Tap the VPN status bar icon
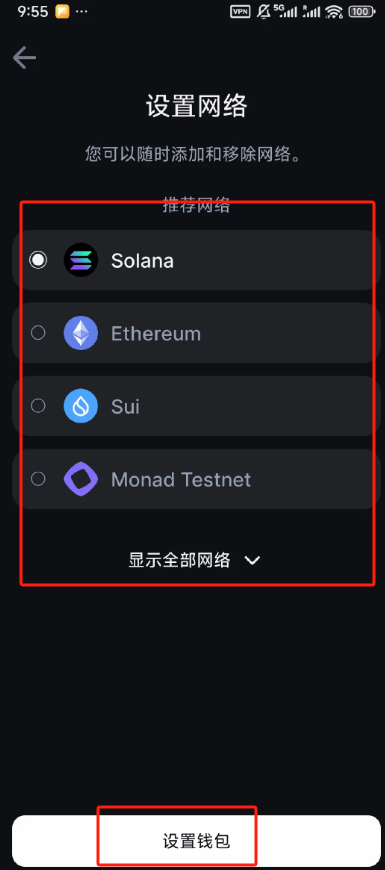Image resolution: width=385 pixels, height=870 pixels. (x=240, y=12)
